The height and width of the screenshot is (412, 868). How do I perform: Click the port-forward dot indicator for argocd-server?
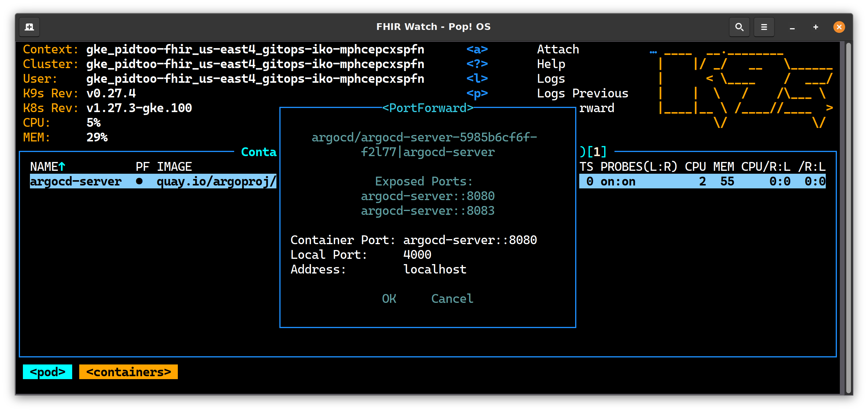coord(139,181)
